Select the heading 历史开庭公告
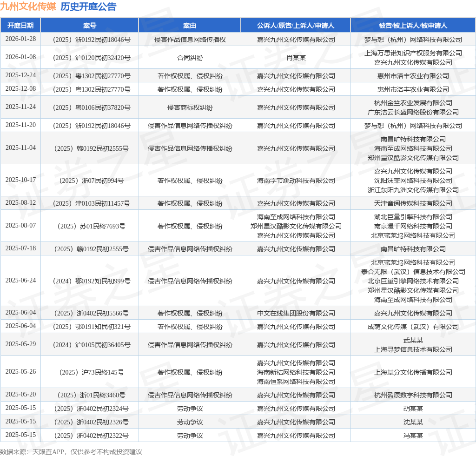Screen dimensions: 476x456 coord(88,7)
